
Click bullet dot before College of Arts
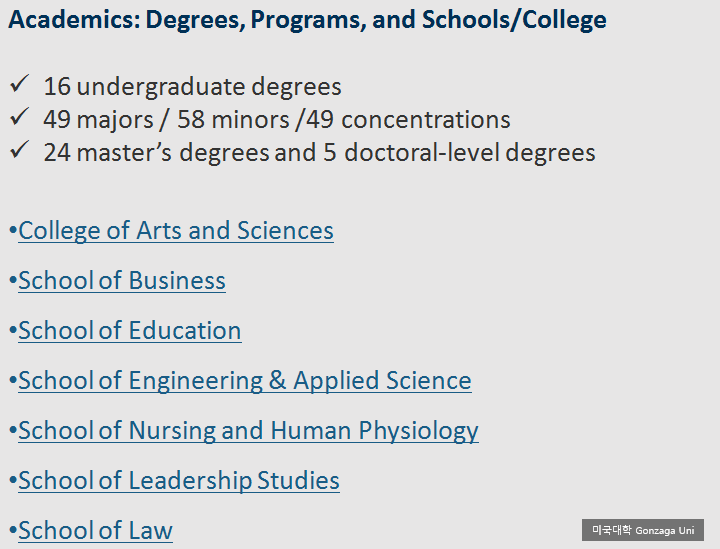pos(12,232)
